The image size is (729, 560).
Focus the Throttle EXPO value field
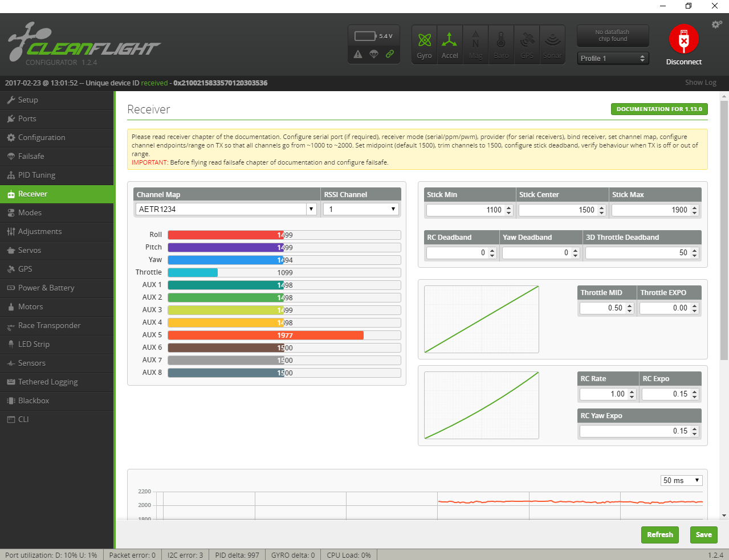coord(669,308)
